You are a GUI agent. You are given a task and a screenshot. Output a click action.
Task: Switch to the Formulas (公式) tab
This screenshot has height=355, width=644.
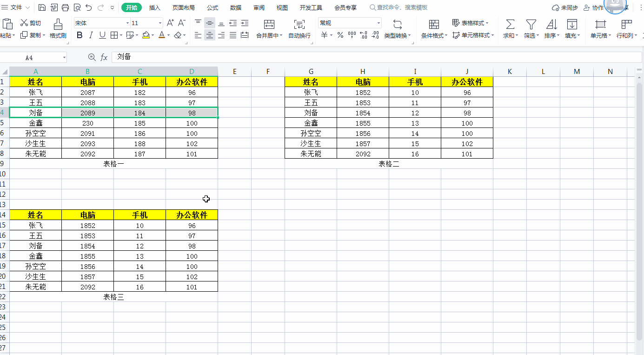tap(212, 7)
